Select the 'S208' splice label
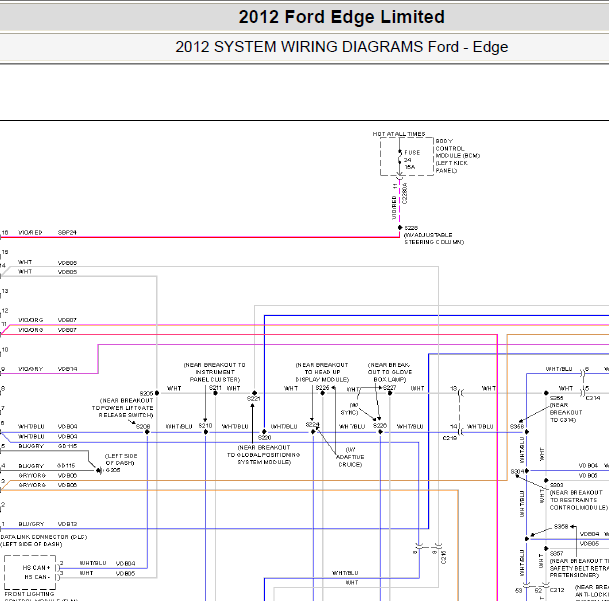This screenshot has height=601, width=609. point(143,427)
